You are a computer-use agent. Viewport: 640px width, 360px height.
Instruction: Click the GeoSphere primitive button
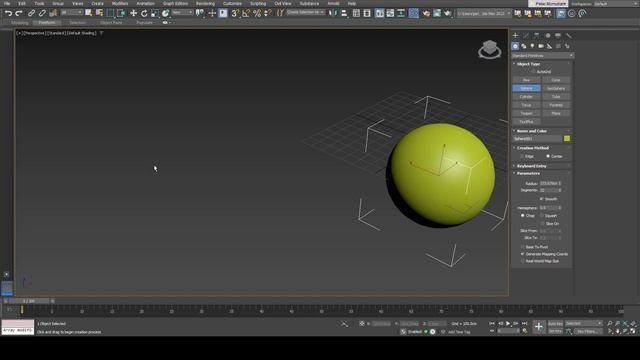[x=556, y=88]
